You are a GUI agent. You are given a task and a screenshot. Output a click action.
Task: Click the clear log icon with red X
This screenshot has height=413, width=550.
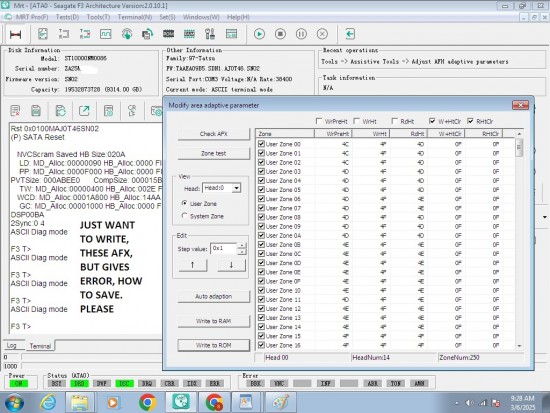[x=15, y=111]
